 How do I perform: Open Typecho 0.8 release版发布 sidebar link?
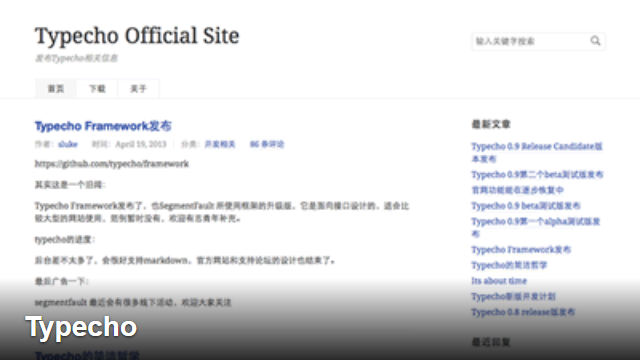click(x=523, y=312)
